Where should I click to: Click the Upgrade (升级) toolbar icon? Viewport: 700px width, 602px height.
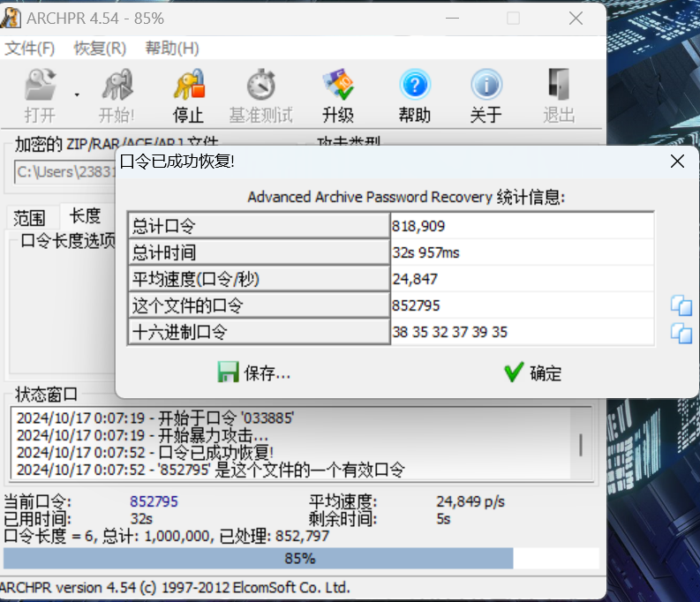click(338, 85)
